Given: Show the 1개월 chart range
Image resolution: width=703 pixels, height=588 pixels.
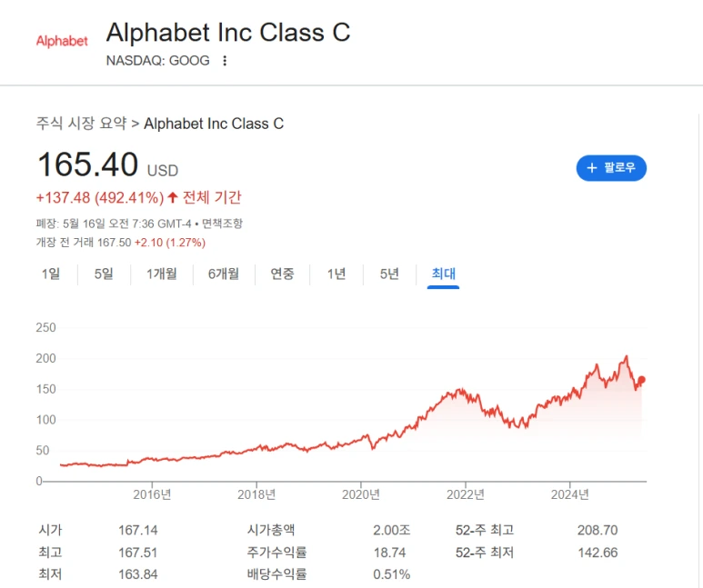Looking at the screenshot, I should (162, 274).
